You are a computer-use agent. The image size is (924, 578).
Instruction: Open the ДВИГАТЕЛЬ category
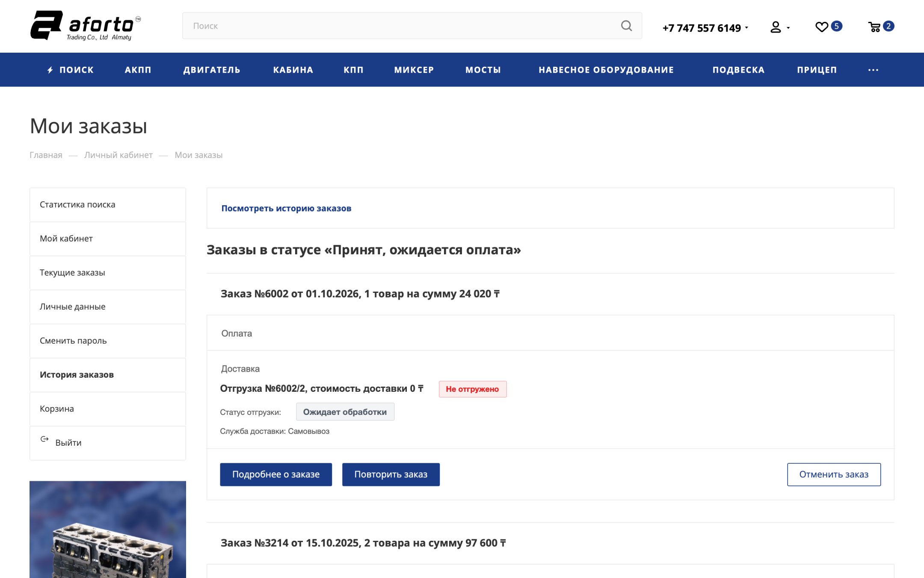click(x=212, y=70)
